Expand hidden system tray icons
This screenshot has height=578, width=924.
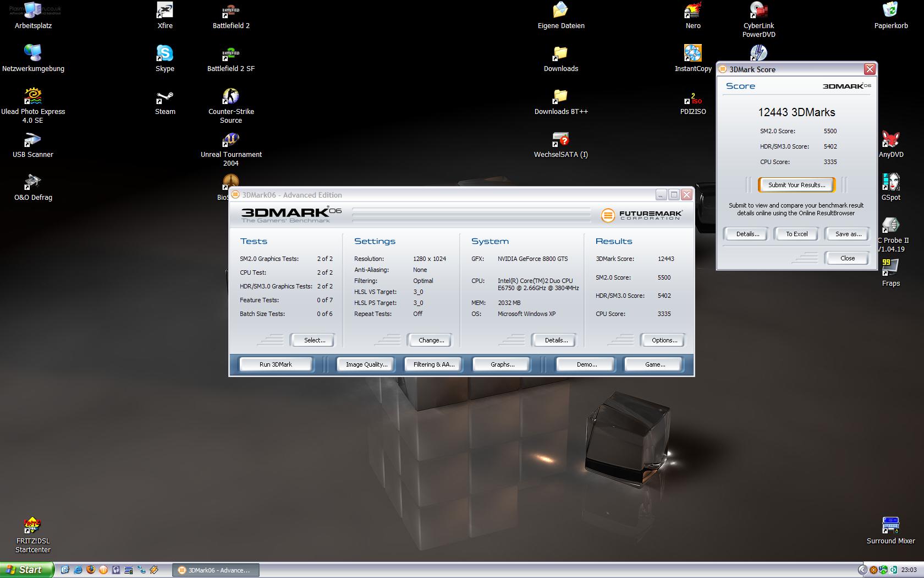pyautogui.click(x=862, y=570)
